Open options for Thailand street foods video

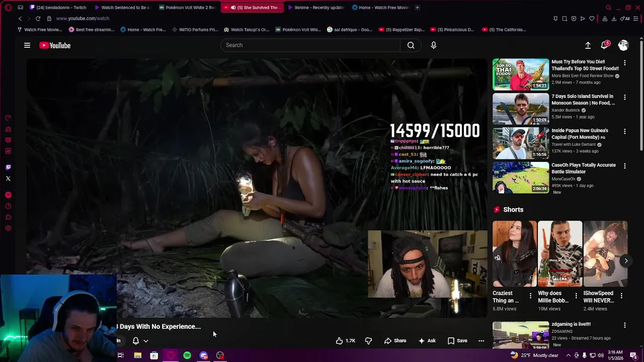pos(625,63)
